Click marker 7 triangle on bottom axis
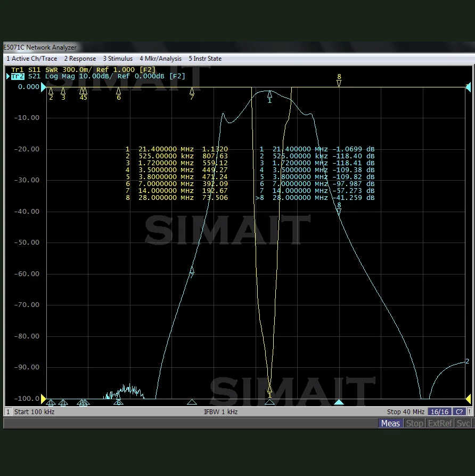Image resolution: width=475 pixels, height=476 pixels. pos(192,402)
